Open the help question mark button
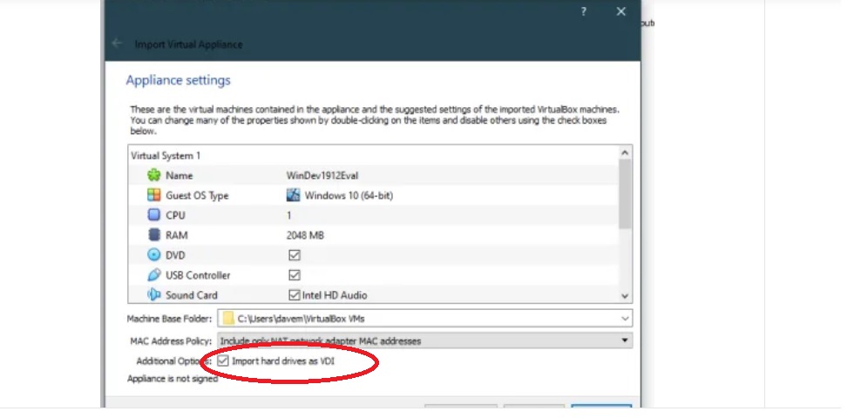The image size is (868, 418). point(584,11)
